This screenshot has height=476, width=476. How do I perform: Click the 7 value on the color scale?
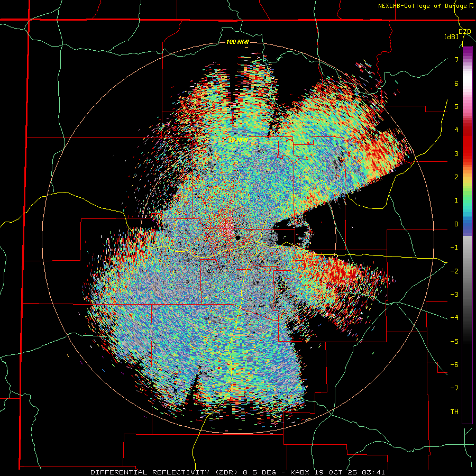coord(456,59)
